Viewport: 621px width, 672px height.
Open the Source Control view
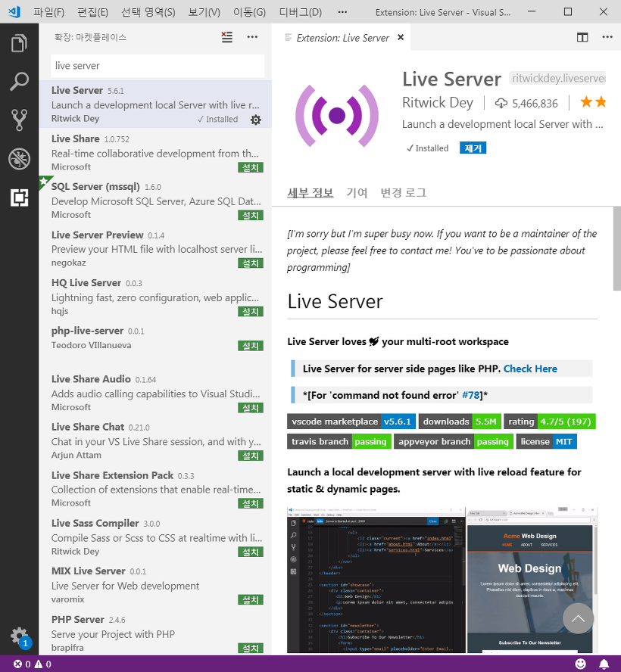coord(19,120)
